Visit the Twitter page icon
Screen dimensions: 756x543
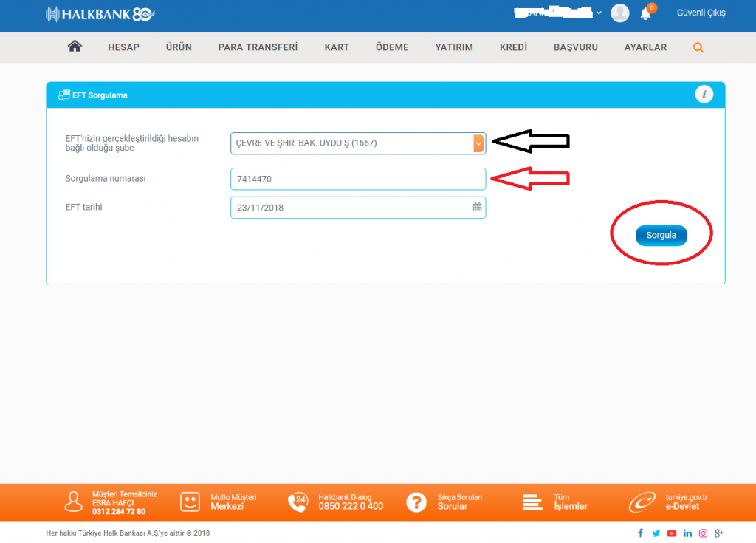656,533
